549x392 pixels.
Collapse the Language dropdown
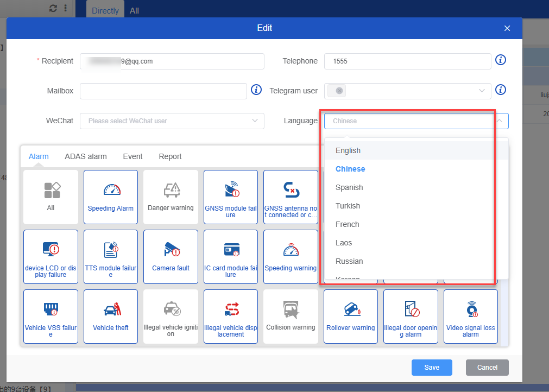(499, 121)
